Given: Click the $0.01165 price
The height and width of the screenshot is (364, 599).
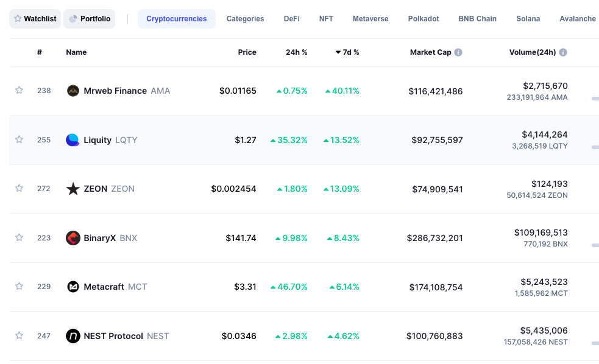Looking at the screenshot, I should pos(238,91).
